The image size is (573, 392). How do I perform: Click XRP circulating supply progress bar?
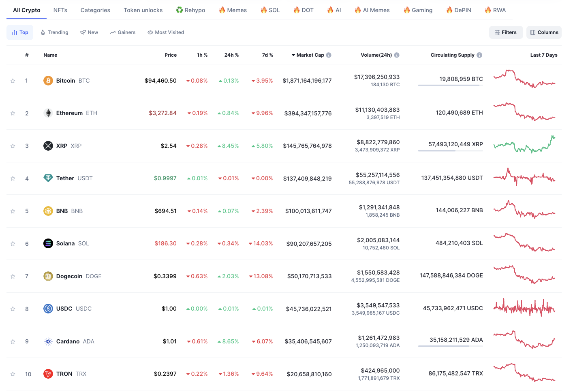pos(451,151)
